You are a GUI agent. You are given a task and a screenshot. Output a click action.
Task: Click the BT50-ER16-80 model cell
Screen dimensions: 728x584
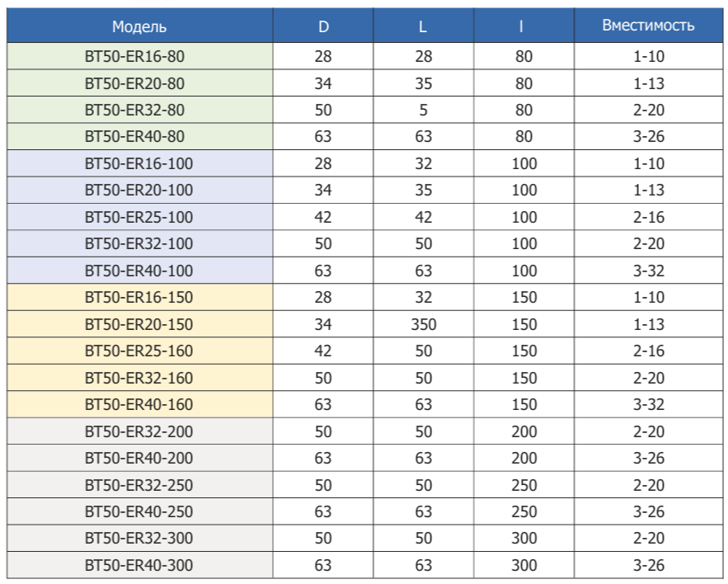pos(139,57)
